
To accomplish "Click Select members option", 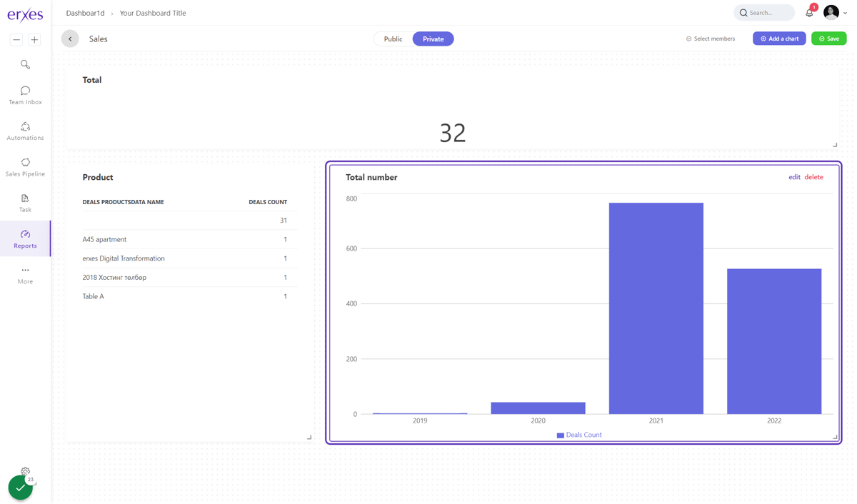I will [711, 39].
